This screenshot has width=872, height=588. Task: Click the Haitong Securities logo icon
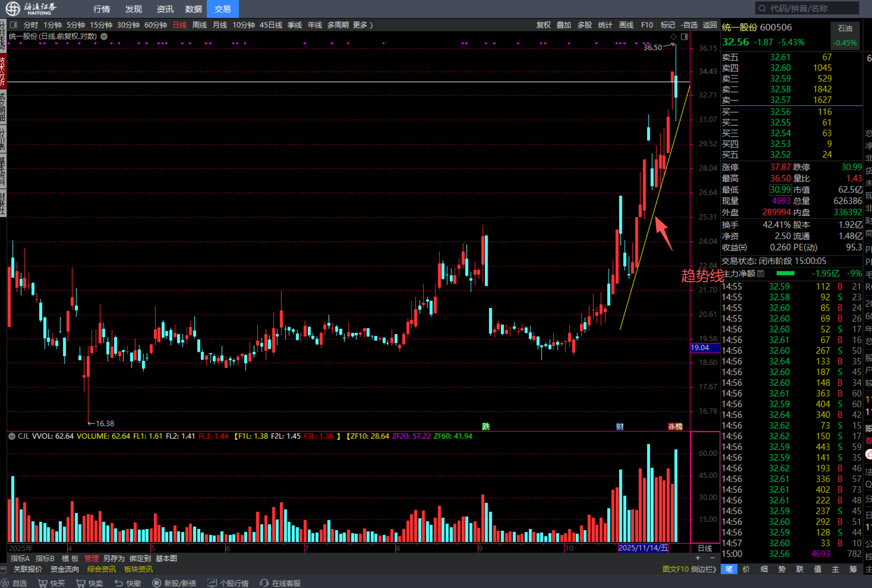(12, 8)
